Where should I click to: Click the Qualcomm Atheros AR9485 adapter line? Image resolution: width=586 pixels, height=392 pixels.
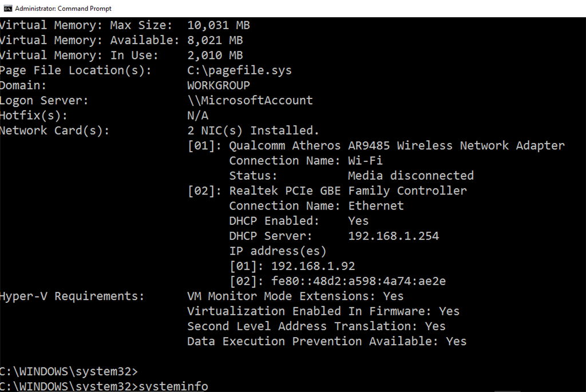376,145
